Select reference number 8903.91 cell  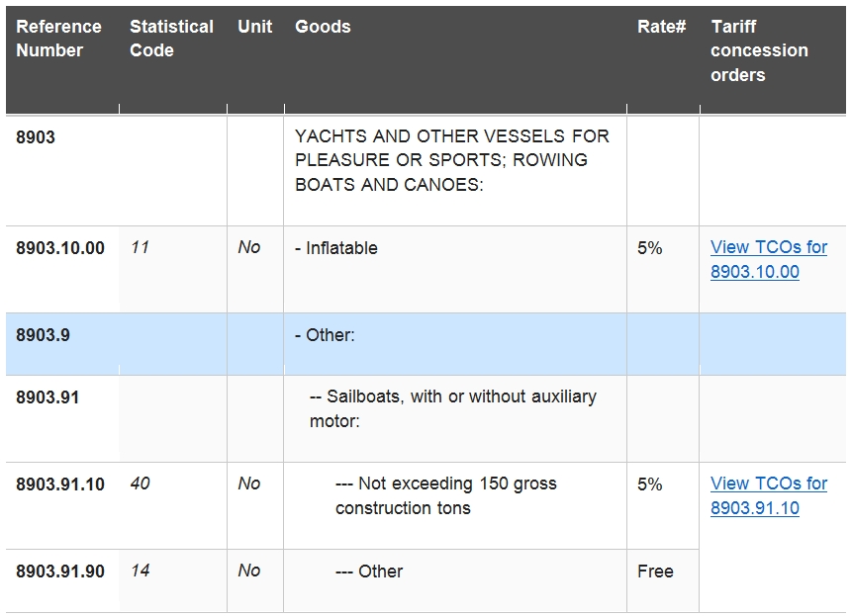point(47,397)
